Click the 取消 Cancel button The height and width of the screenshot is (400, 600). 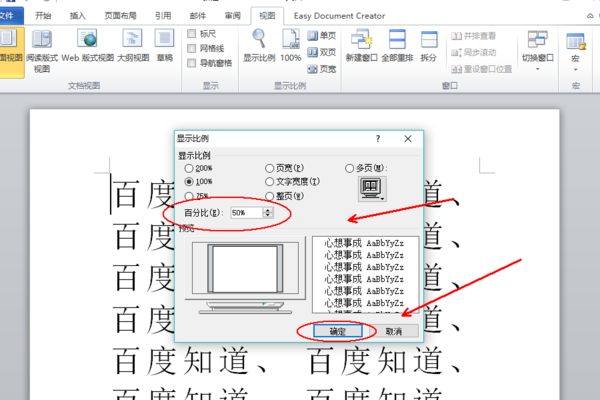[x=394, y=331]
